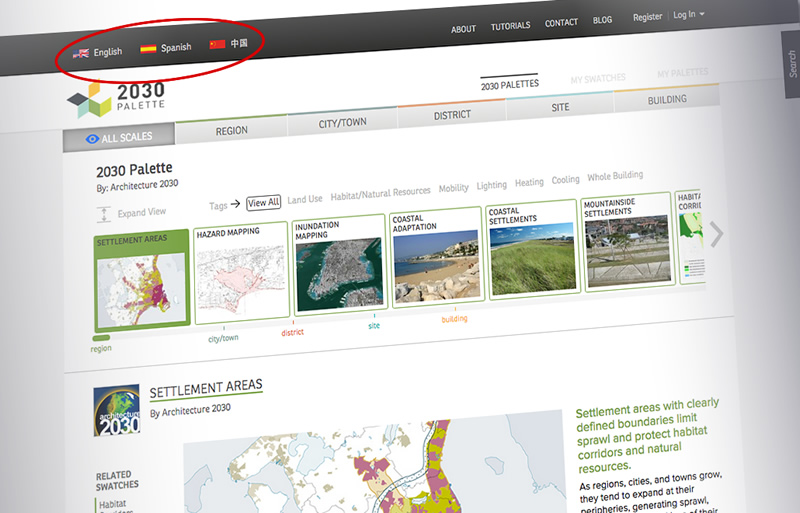
Task: Choose the Chinese flag language icon
Action: (217, 45)
